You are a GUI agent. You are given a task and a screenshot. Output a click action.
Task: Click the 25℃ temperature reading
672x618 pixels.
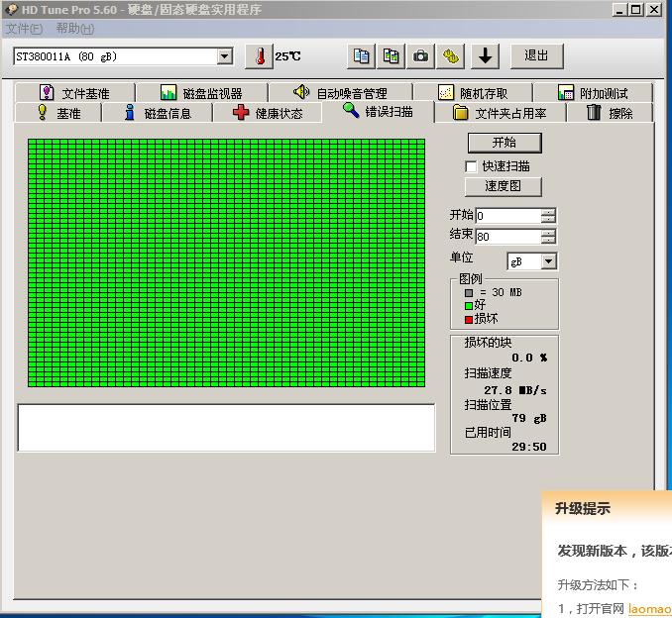(287, 56)
